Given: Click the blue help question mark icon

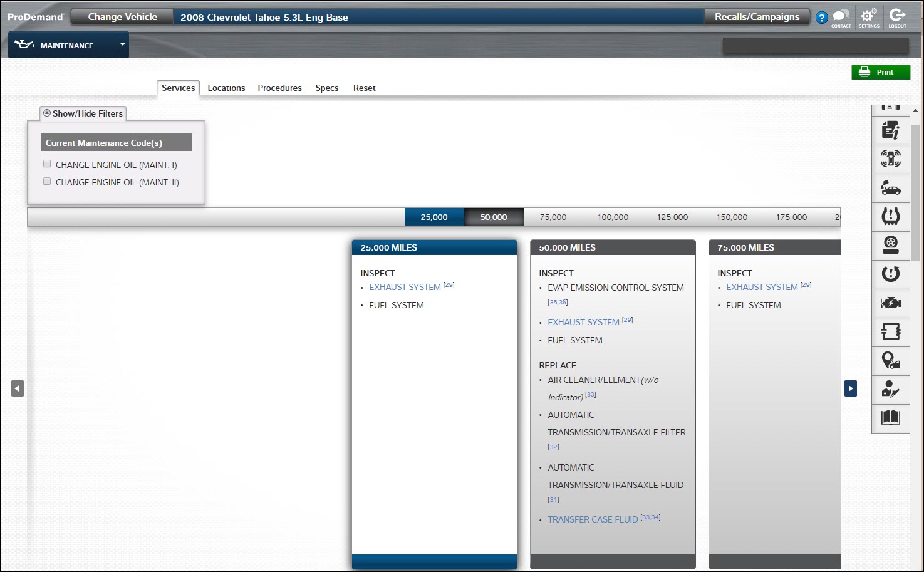Looking at the screenshot, I should (x=822, y=18).
